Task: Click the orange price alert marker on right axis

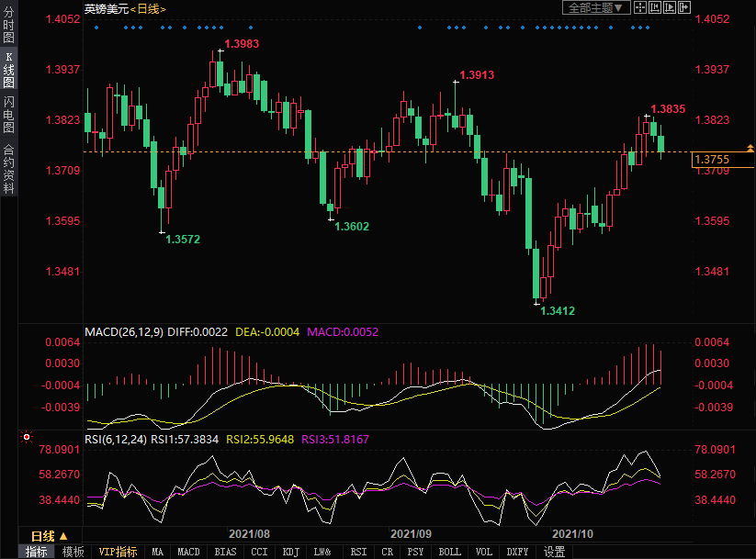Action: point(750,148)
